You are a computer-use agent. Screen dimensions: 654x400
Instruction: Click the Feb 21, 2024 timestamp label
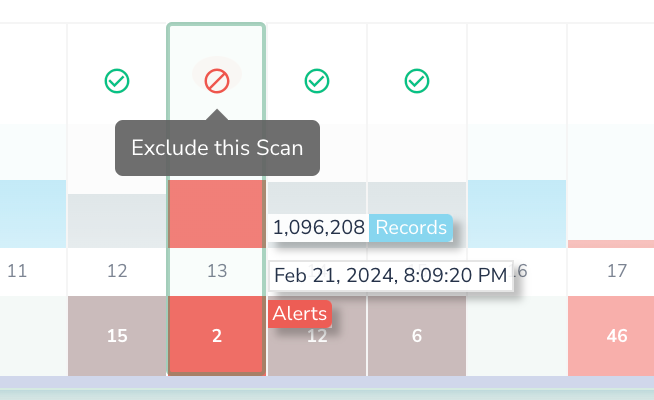390,275
